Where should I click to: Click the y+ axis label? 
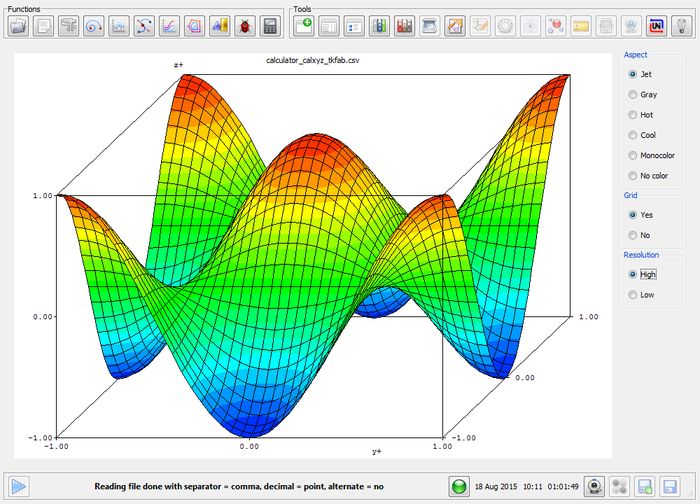pos(377,452)
